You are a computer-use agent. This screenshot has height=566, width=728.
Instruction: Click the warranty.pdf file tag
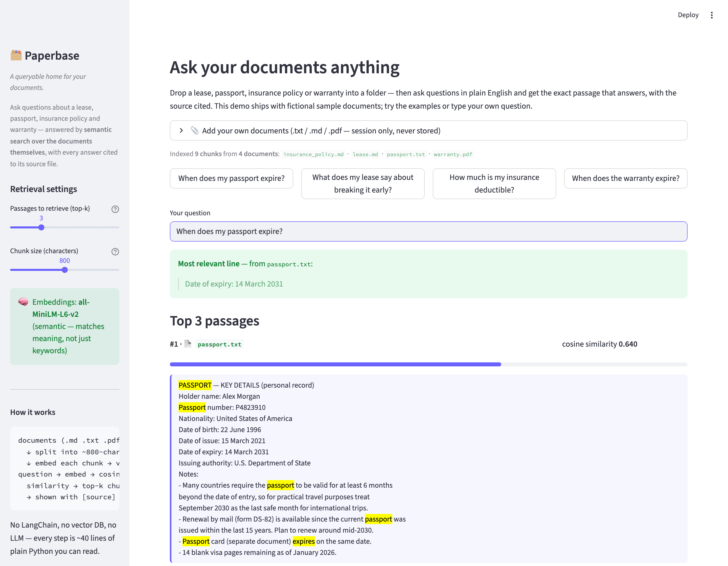pos(453,154)
